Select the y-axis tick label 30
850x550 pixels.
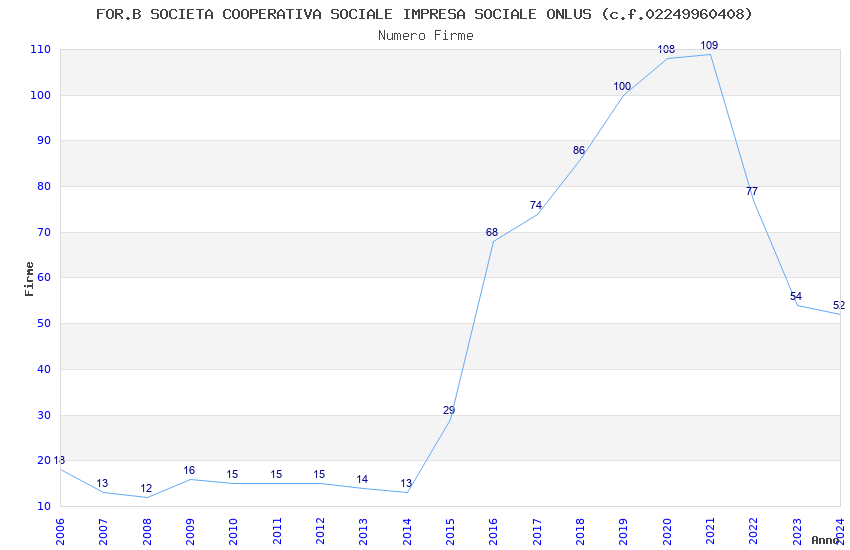pyautogui.click(x=44, y=416)
